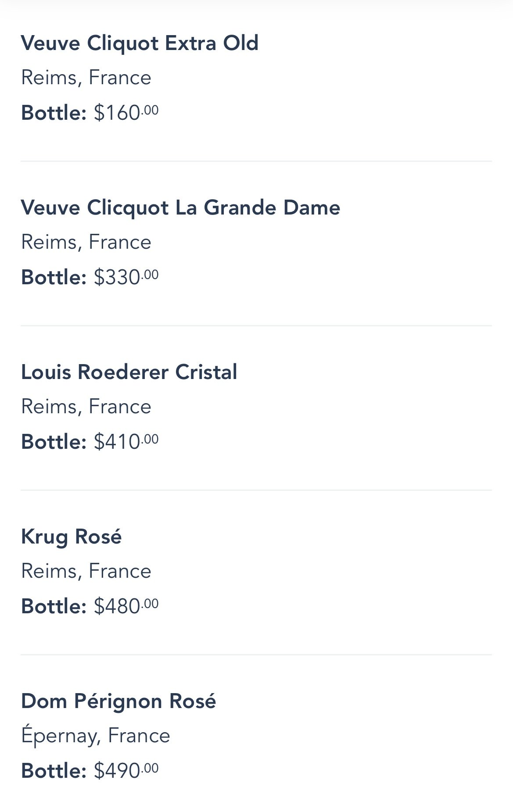Tap the $480.00 bottle price
This screenshot has width=513, height=812.
coord(126,606)
